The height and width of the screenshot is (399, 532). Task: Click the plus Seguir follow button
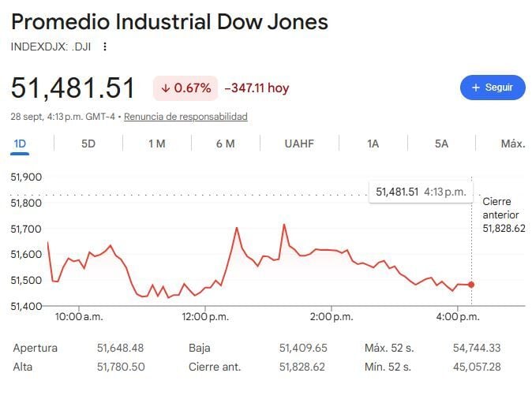493,88
